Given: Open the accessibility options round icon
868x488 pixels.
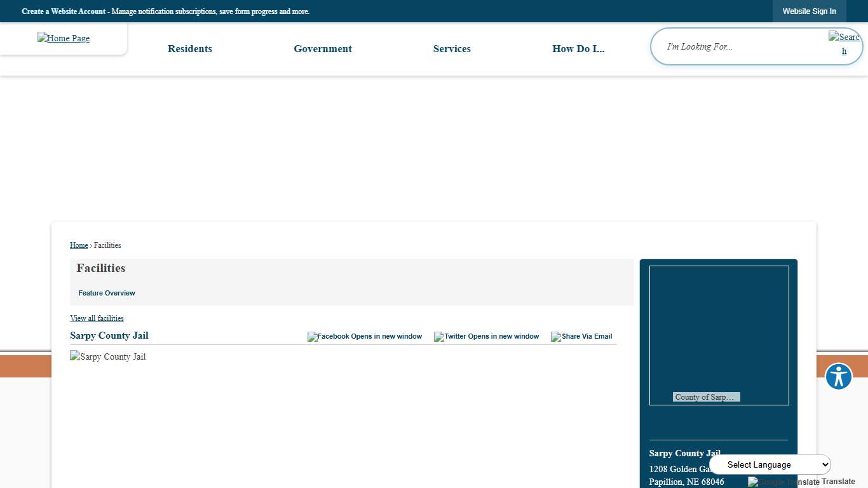Looking at the screenshot, I should click(838, 377).
